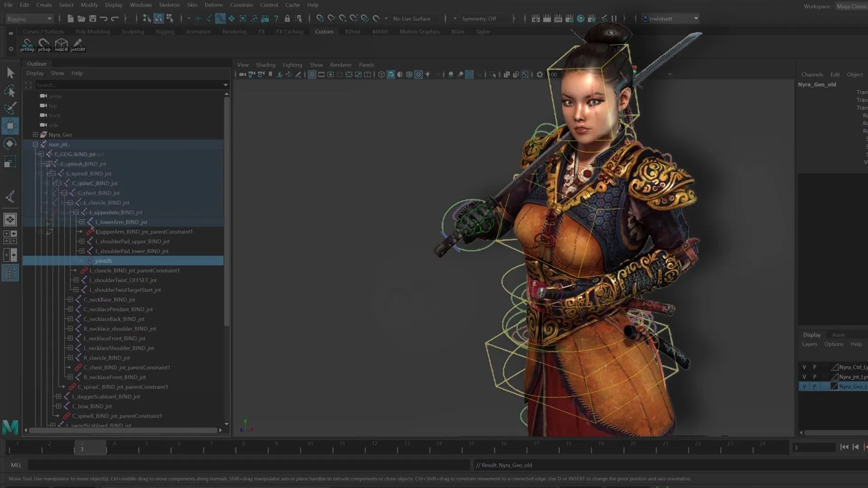Activate the Scale tool in toolbox

pyautogui.click(x=10, y=162)
